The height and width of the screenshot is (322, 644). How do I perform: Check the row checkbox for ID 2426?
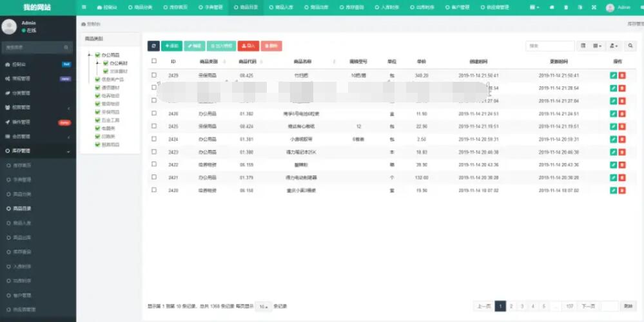tap(154, 113)
